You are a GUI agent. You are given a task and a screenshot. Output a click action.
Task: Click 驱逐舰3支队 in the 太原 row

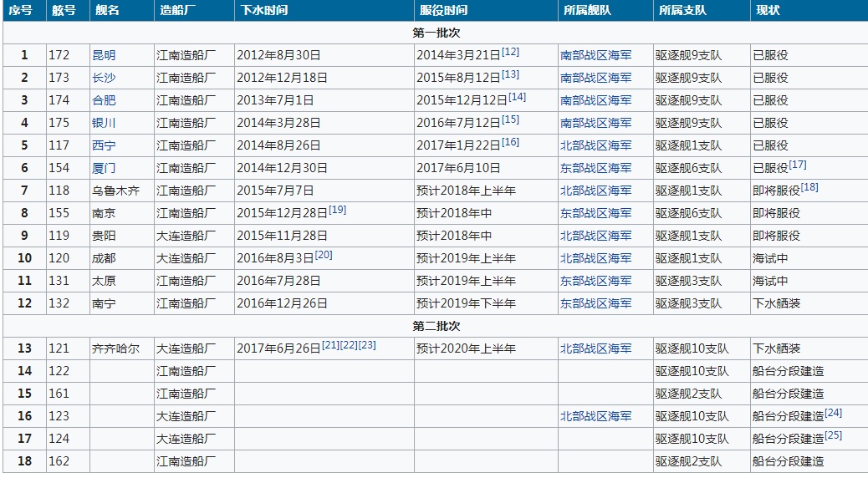click(689, 281)
